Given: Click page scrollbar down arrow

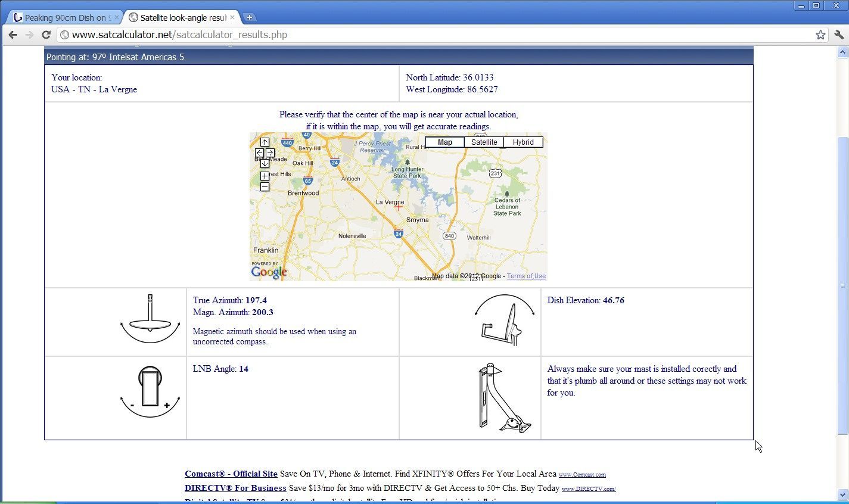Looking at the screenshot, I should point(842,494).
